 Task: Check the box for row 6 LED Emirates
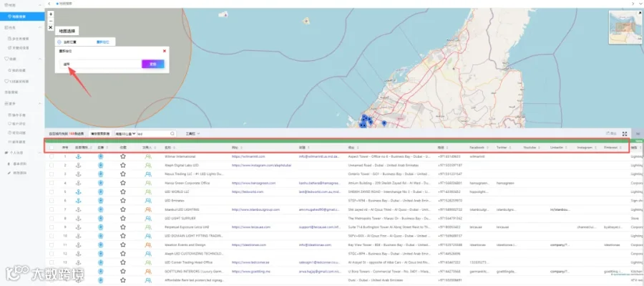click(52, 201)
